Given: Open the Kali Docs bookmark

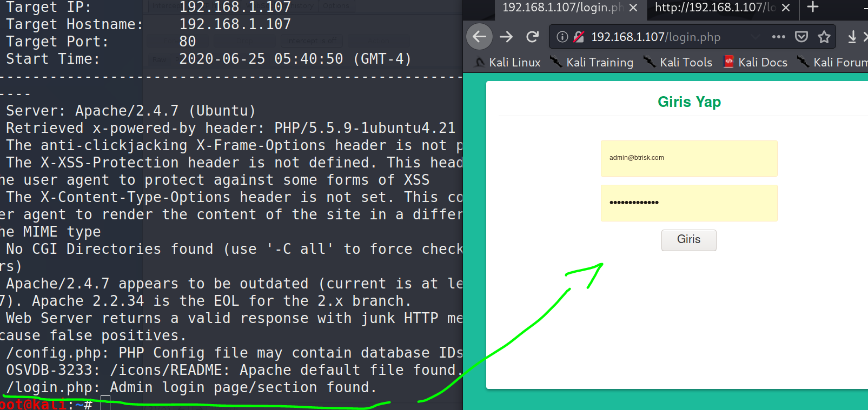Looking at the screenshot, I should pos(756,62).
